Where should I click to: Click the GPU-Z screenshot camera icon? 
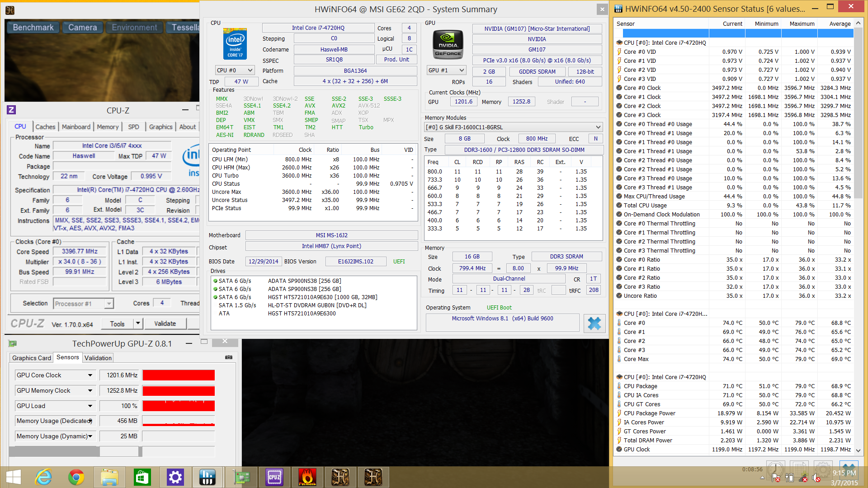(x=229, y=357)
